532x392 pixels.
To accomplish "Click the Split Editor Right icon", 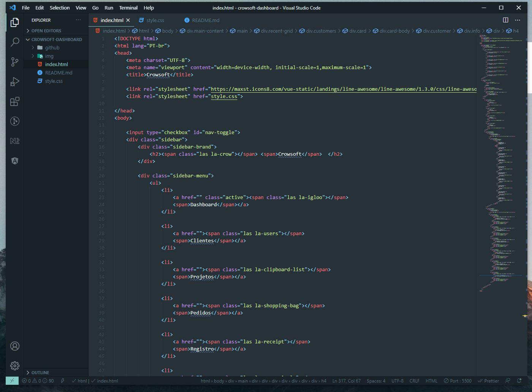I will tap(505, 20).
